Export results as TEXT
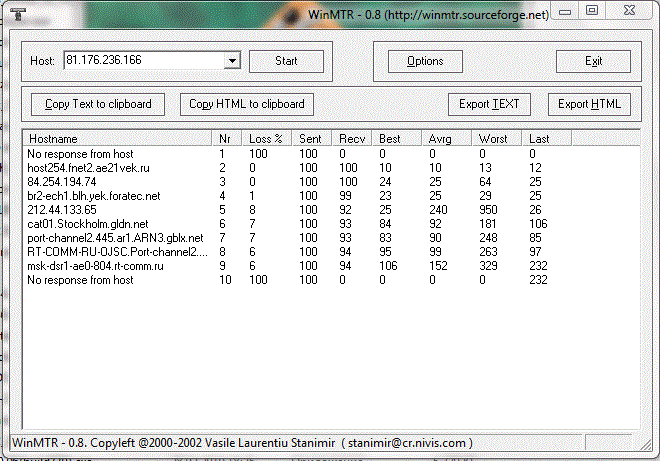Screen dimensions: 660x461 coord(489,104)
